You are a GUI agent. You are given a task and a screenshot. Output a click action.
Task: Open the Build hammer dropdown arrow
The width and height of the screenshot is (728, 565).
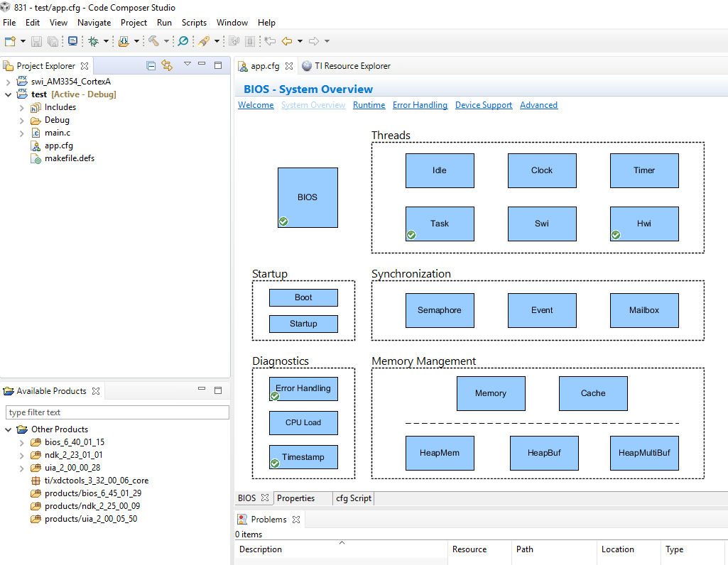pyautogui.click(x=166, y=41)
